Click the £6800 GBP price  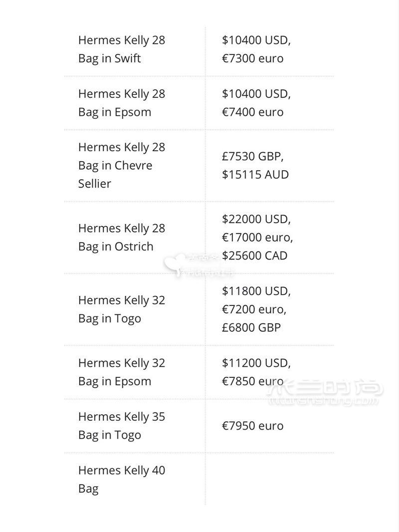(x=251, y=327)
